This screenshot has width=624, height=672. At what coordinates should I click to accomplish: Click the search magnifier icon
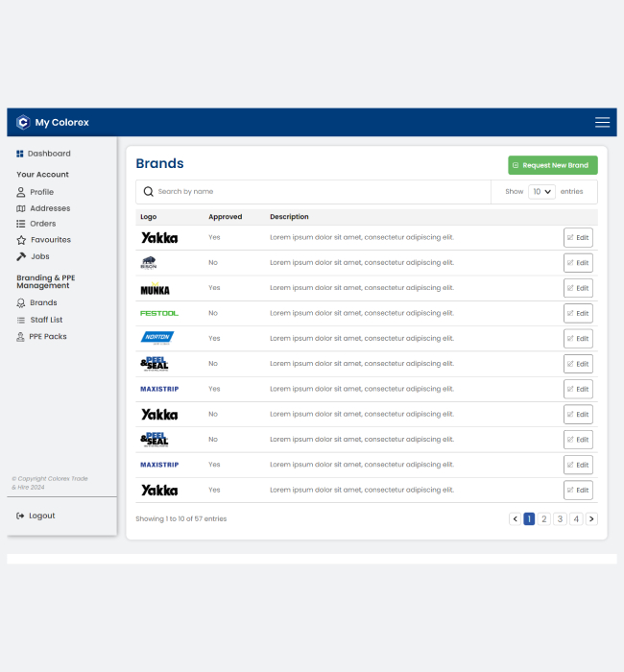point(149,192)
